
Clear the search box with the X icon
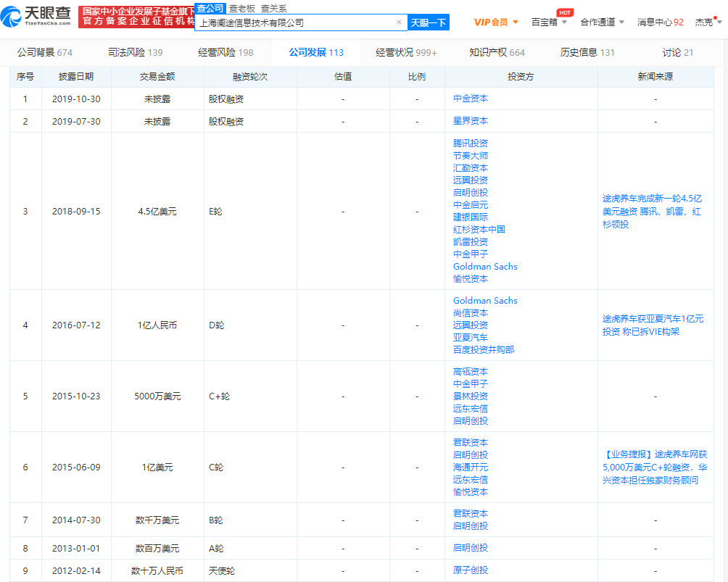click(399, 22)
